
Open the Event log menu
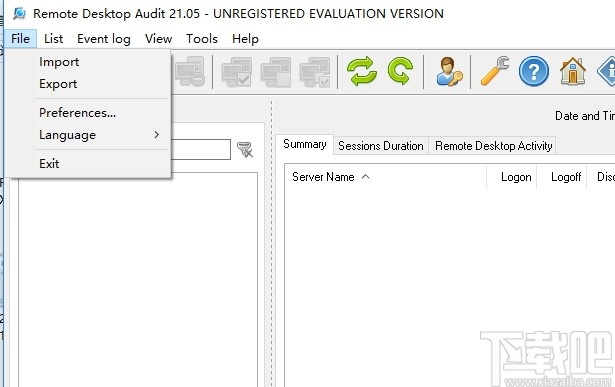click(104, 39)
